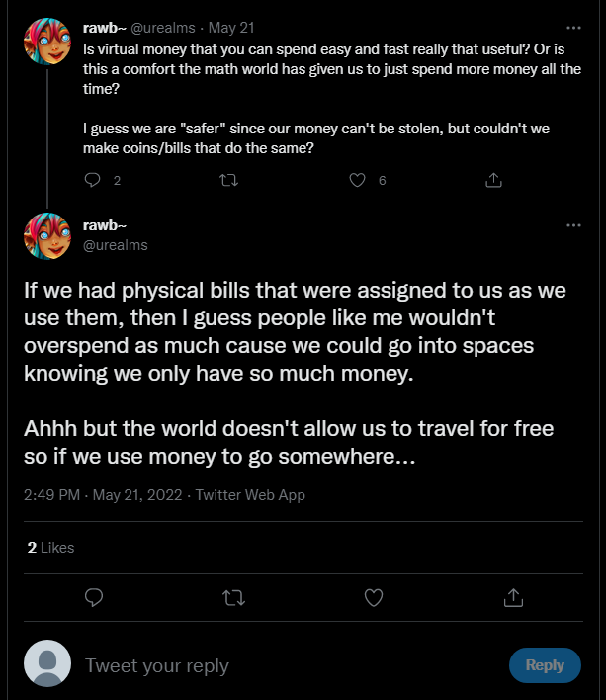
Task: Click your gray profile avatar near reply box
Action: coord(47,663)
